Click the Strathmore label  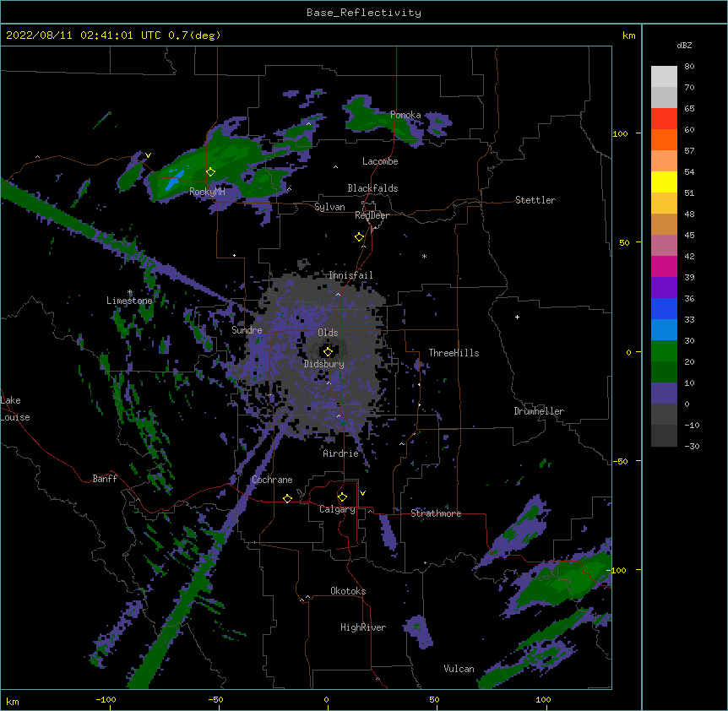pos(436,513)
